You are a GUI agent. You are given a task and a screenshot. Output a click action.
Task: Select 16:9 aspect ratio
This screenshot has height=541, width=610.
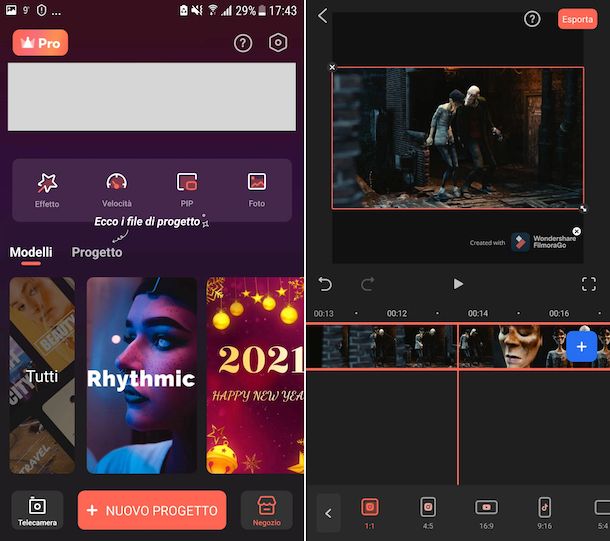(x=486, y=513)
